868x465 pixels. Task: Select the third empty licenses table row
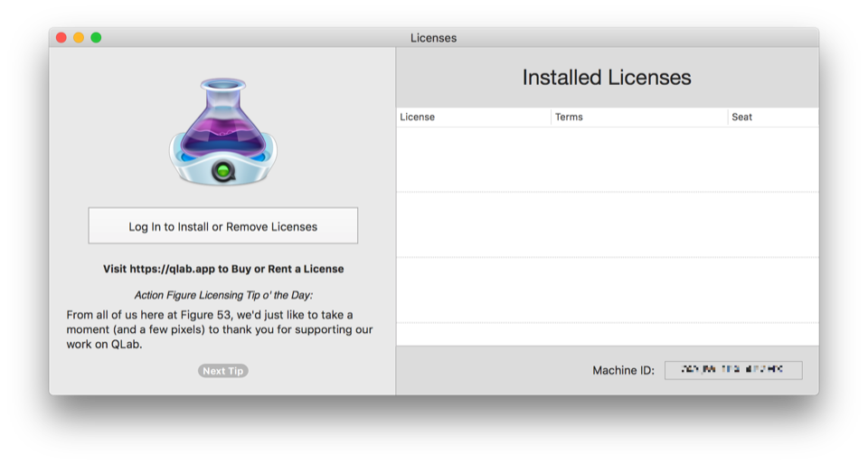(607, 289)
